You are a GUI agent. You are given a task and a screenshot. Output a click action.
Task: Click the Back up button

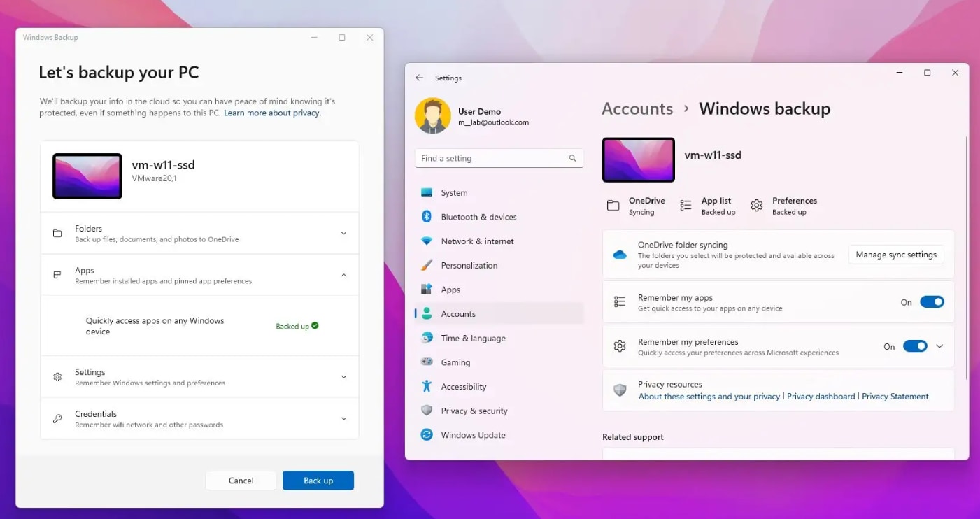point(318,481)
